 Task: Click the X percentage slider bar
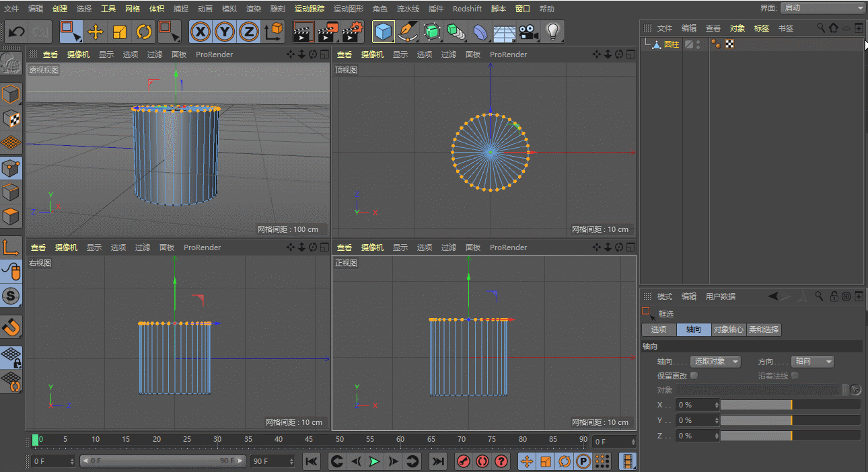[x=790, y=405]
